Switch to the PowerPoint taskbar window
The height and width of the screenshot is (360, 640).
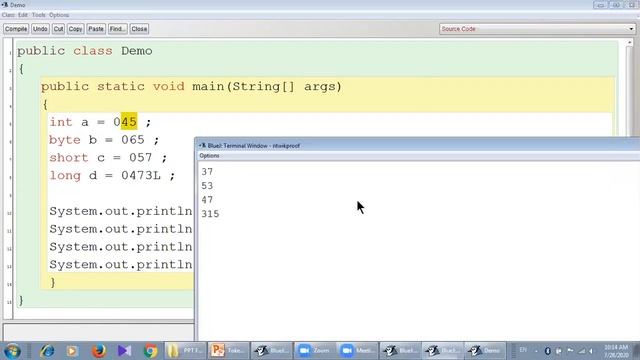point(228,351)
